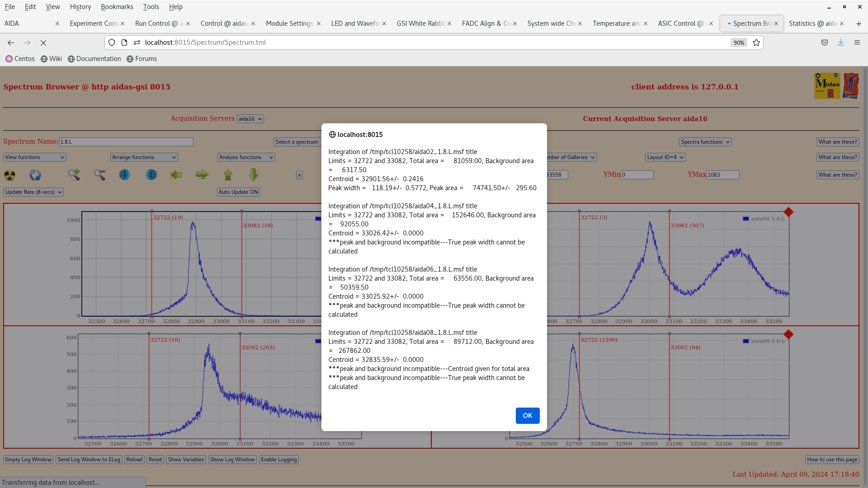This screenshot has height=488, width=868.
Task: Click red diamond marker on aida04 plot
Action: (788, 212)
